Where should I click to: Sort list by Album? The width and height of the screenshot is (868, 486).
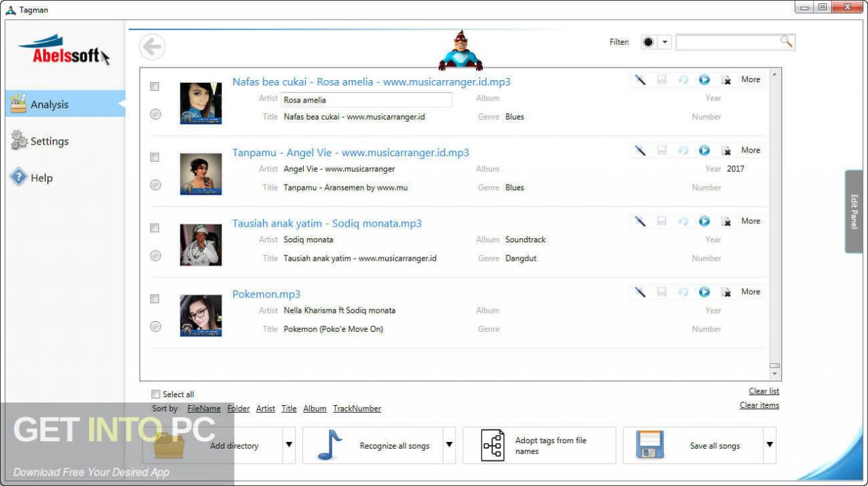[x=315, y=409]
